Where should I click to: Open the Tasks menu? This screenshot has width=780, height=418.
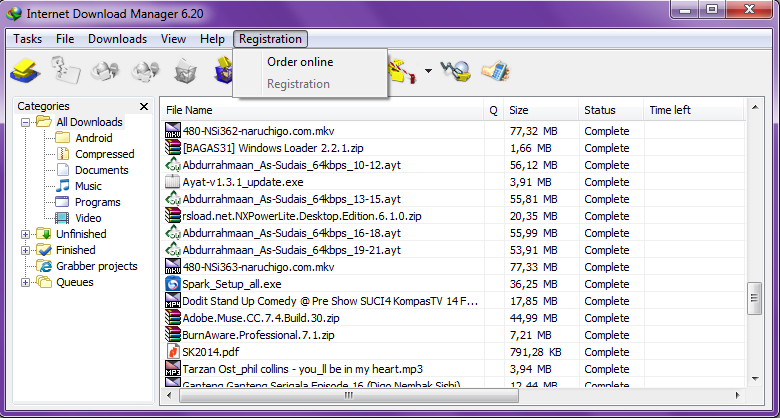(27, 39)
